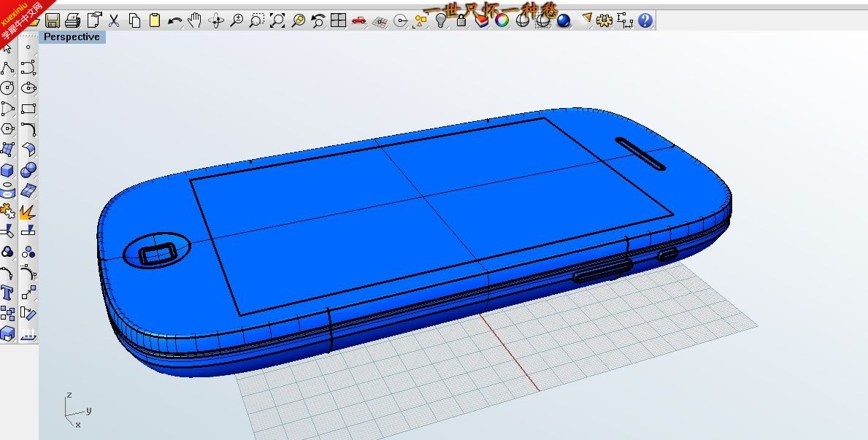
Task: Open Help with the question mark icon
Action: coord(645,21)
